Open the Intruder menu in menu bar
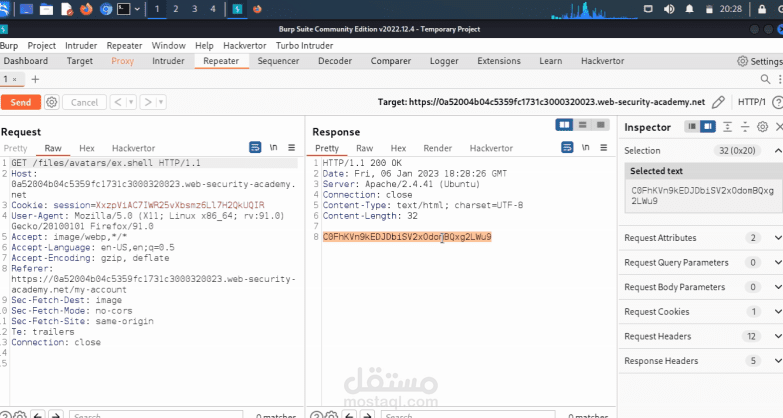 click(81, 45)
